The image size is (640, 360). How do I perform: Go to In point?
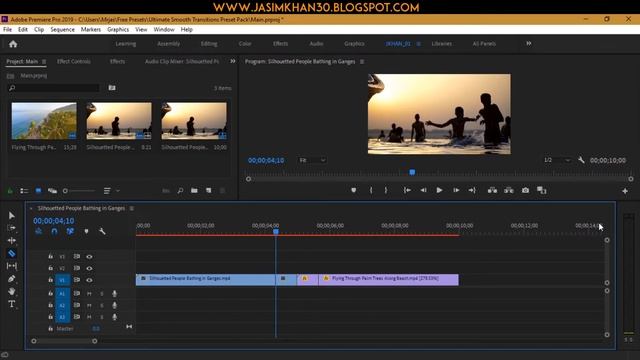click(x=407, y=190)
